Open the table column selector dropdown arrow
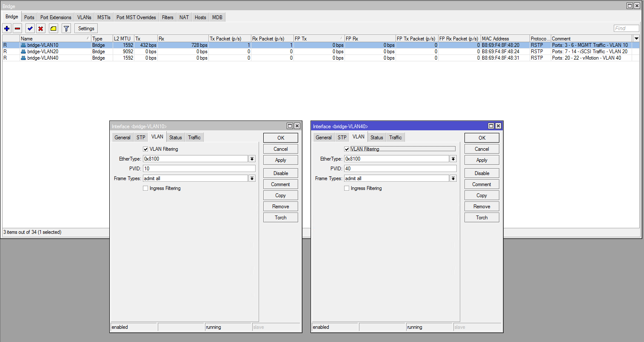Viewport: 644px width, 342px height. tap(636, 38)
